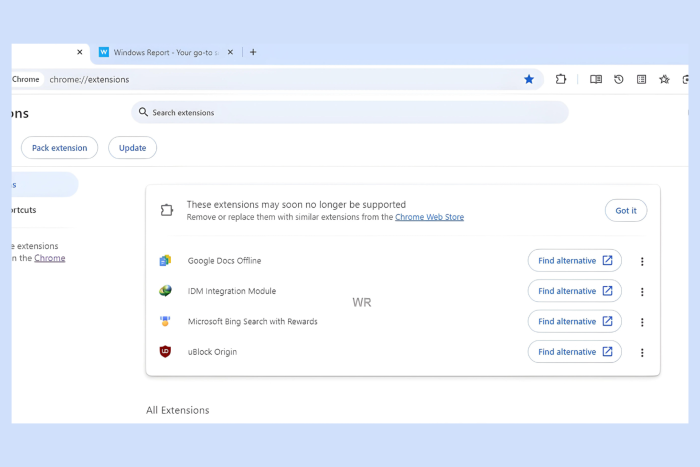This screenshot has height=467, width=700.
Task: Open the Extensions puzzle icon in toolbar
Action: (561, 79)
